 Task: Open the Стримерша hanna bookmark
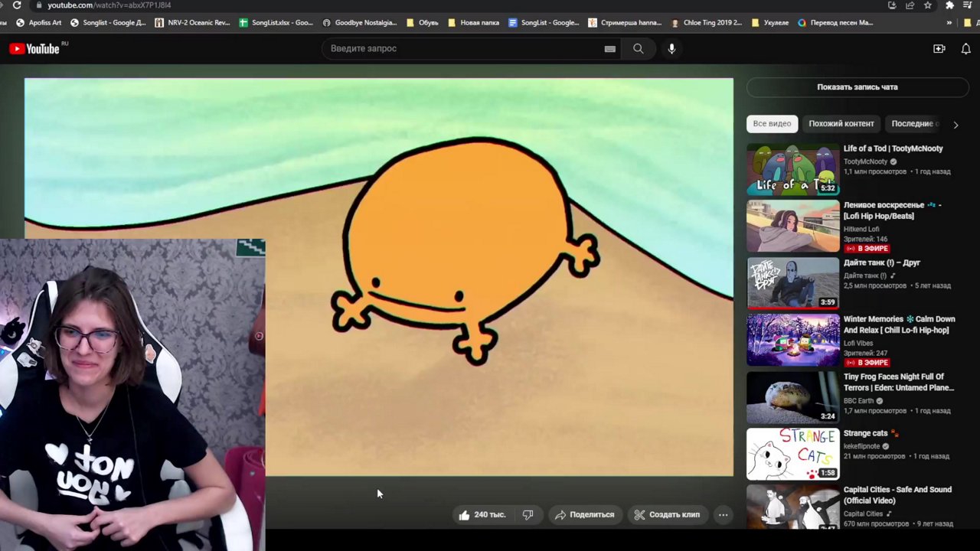(625, 22)
